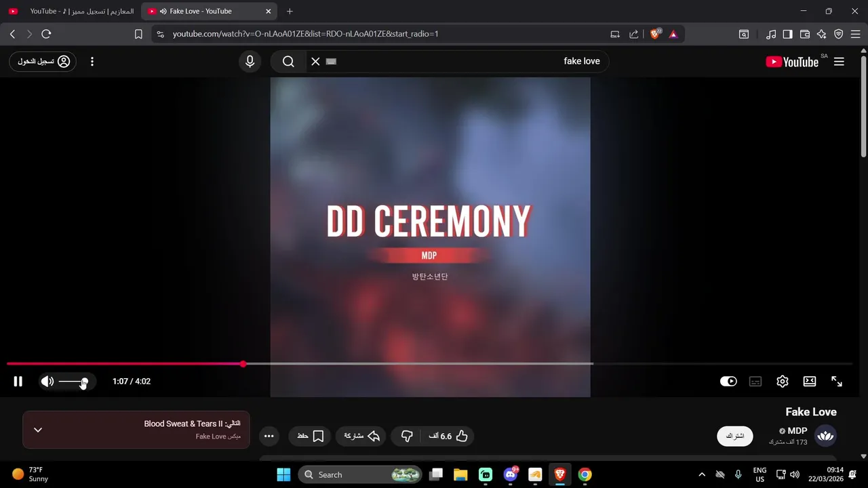Open MDP channel avatar

click(825, 436)
